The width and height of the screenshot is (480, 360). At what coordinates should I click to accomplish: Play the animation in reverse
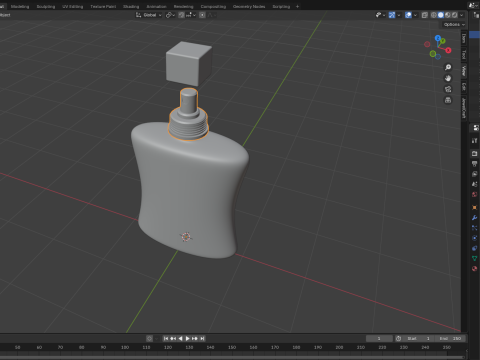coord(180,338)
